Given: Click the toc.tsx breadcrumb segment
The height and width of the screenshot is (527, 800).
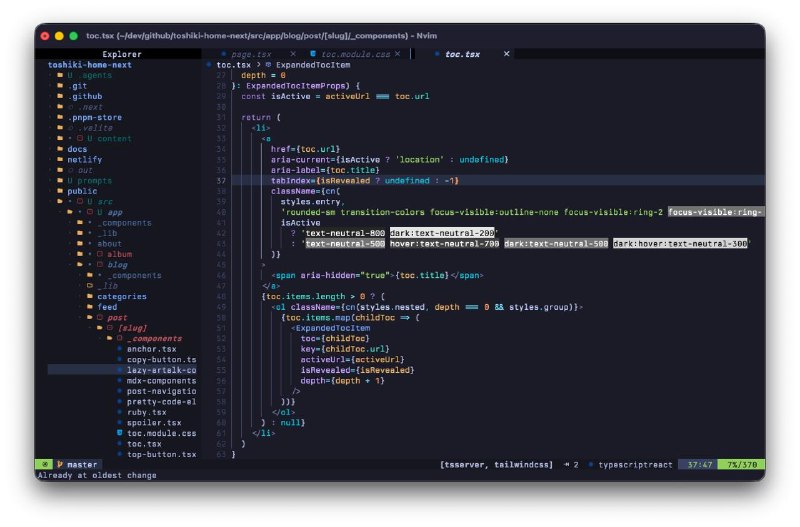Looking at the screenshot, I should click(233, 65).
